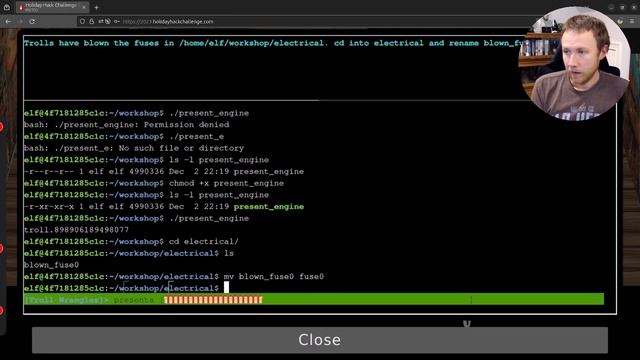The image size is (640, 360).
Task: Close the Holiday Hack Challenge tab
Action: click(84, 7)
